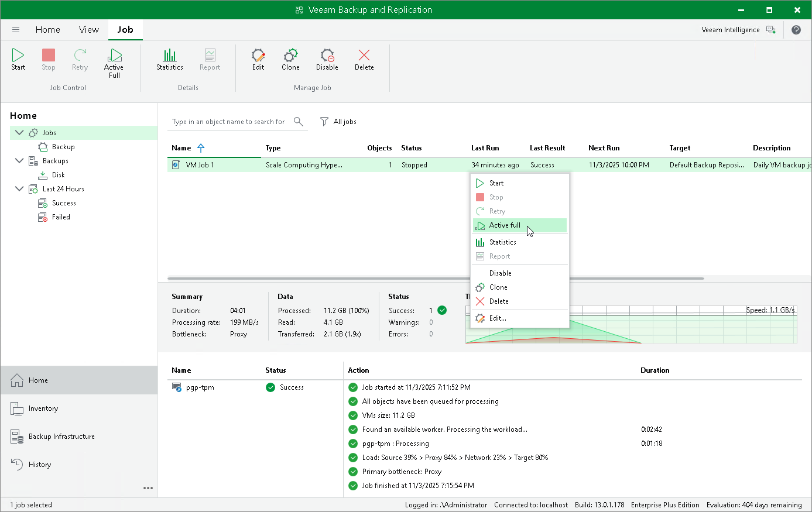Click the Name column sort arrow

(x=201, y=148)
